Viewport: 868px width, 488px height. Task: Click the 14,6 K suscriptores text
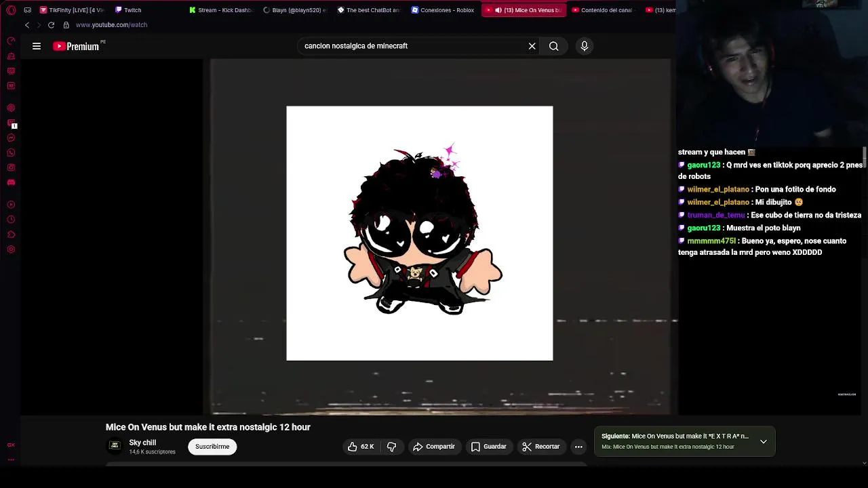pyautogui.click(x=152, y=452)
